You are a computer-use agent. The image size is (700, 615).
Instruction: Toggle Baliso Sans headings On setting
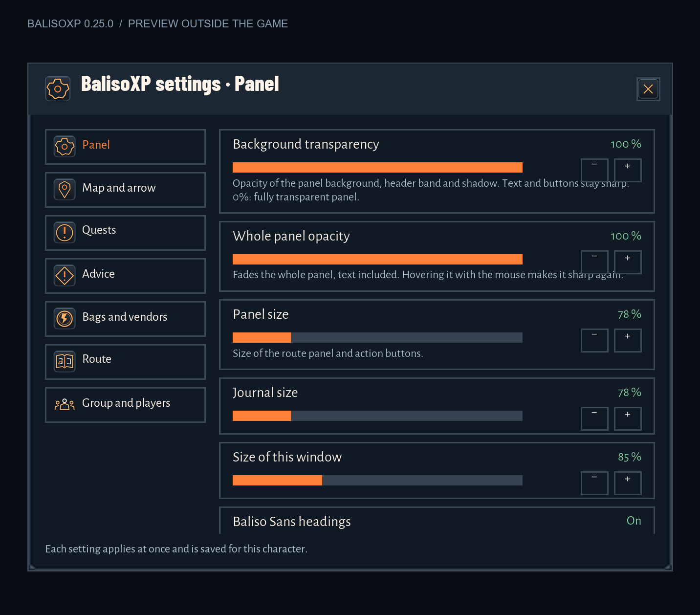634,521
